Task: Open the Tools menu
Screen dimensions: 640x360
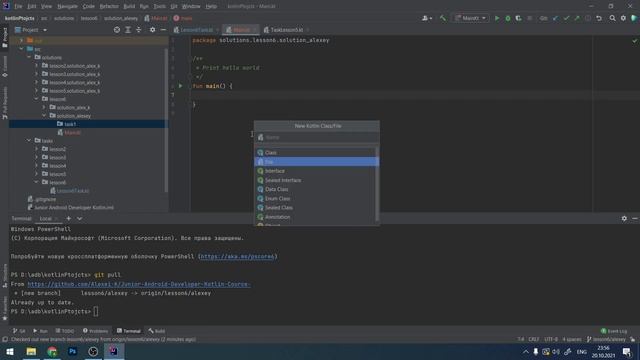Action: [x=160, y=7]
